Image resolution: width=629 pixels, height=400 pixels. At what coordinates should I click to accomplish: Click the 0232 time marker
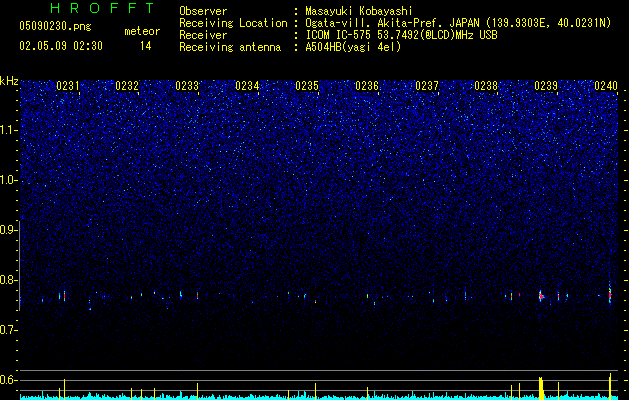tap(127, 86)
